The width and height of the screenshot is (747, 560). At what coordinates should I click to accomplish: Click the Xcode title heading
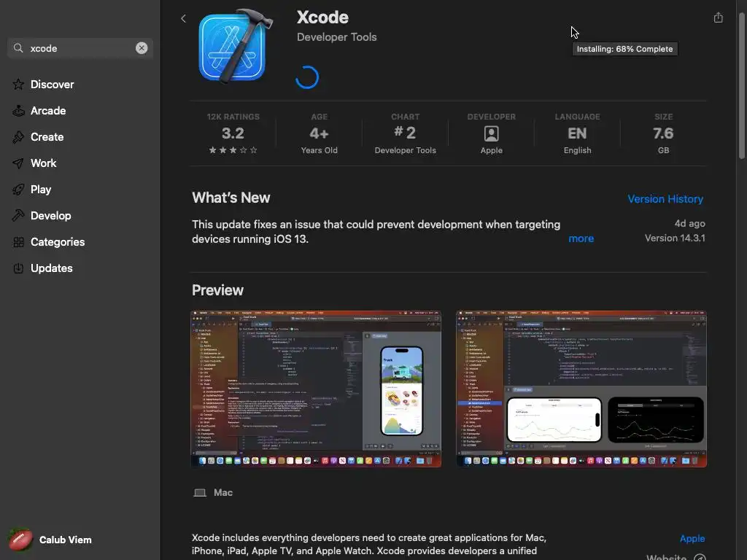[x=322, y=17]
